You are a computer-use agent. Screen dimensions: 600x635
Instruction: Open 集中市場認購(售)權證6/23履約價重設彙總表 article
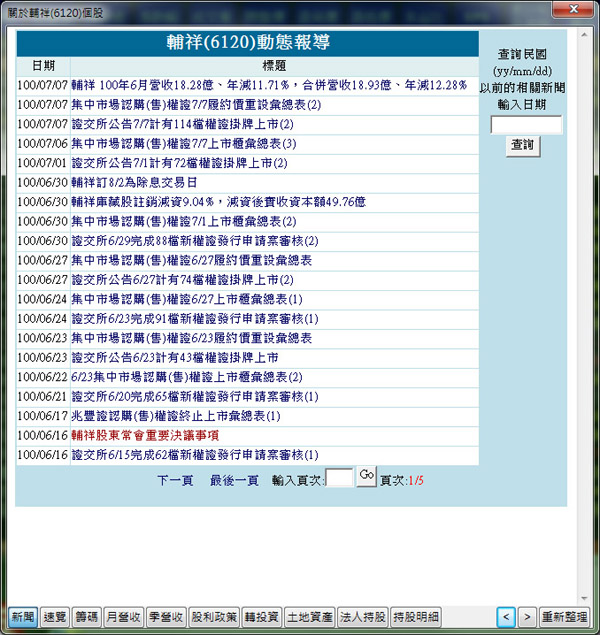tap(191, 338)
